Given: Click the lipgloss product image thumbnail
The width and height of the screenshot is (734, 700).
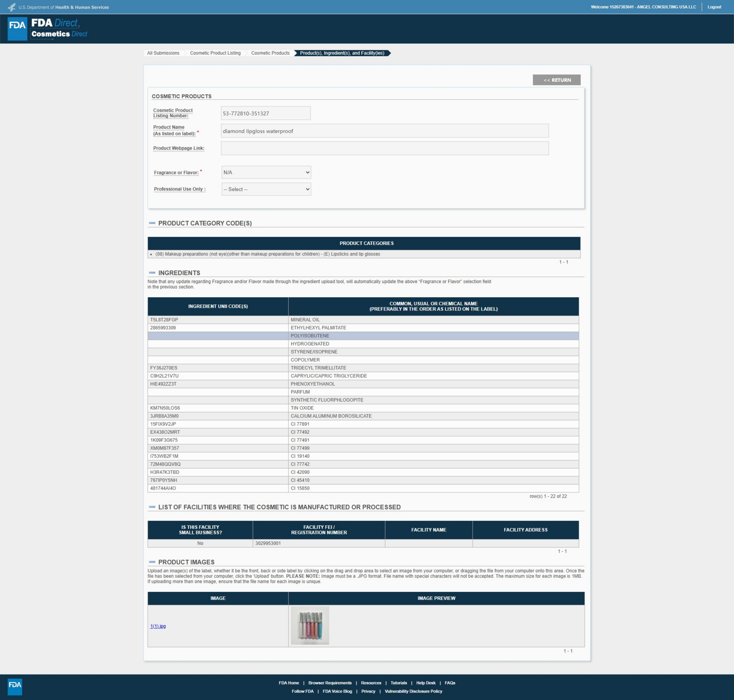Looking at the screenshot, I should pos(310,625).
